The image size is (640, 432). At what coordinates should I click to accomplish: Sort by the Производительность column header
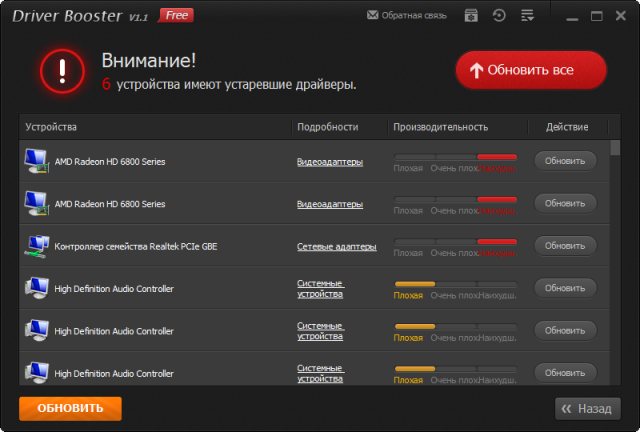pos(440,127)
